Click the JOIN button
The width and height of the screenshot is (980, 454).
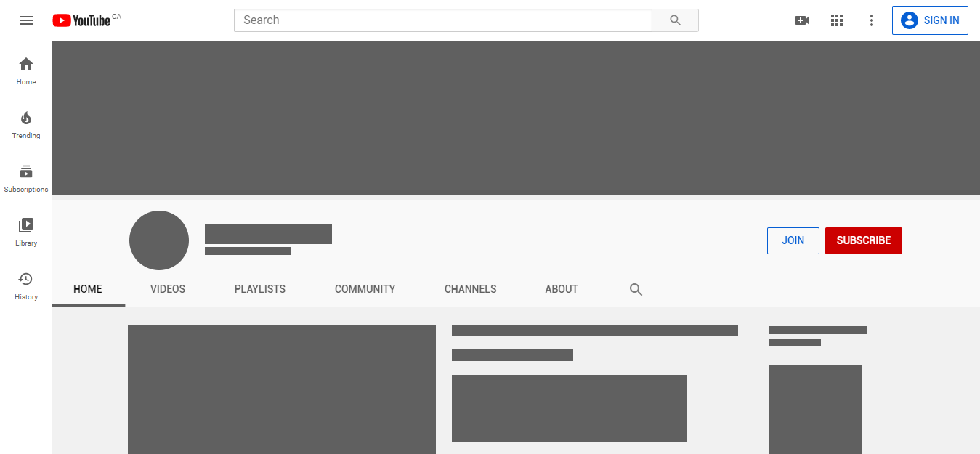click(793, 240)
